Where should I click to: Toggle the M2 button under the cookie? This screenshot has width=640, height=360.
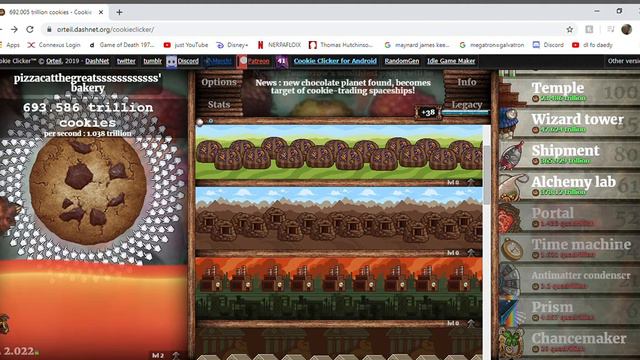(x=158, y=355)
